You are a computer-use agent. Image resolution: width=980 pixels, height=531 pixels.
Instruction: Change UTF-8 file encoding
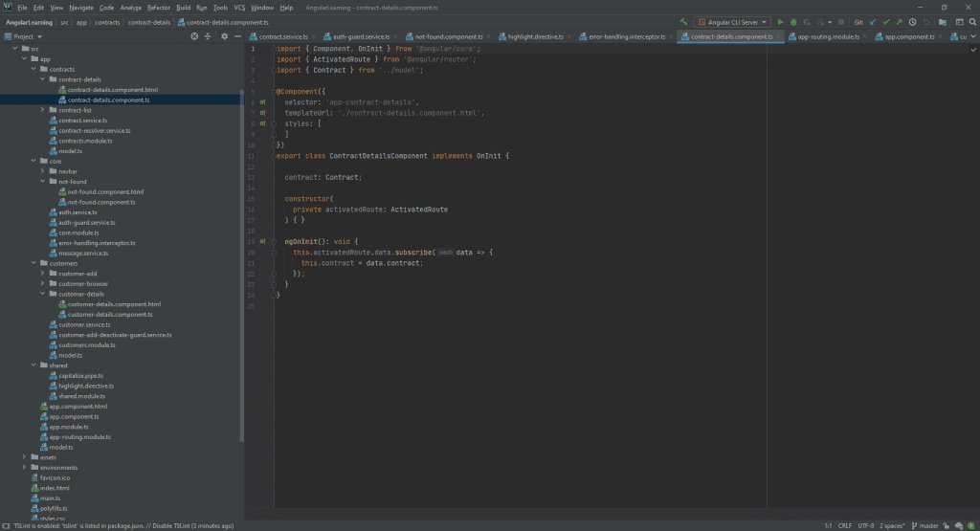[x=865, y=526]
